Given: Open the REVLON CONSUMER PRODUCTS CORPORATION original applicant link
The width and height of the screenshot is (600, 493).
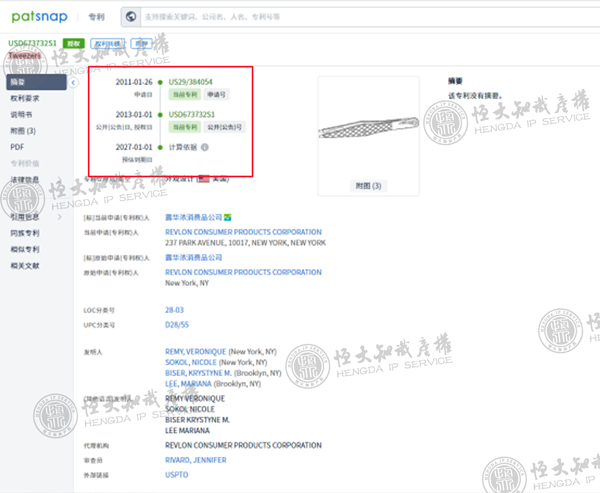Looking at the screenshot, I should click(x=243, y=272).
